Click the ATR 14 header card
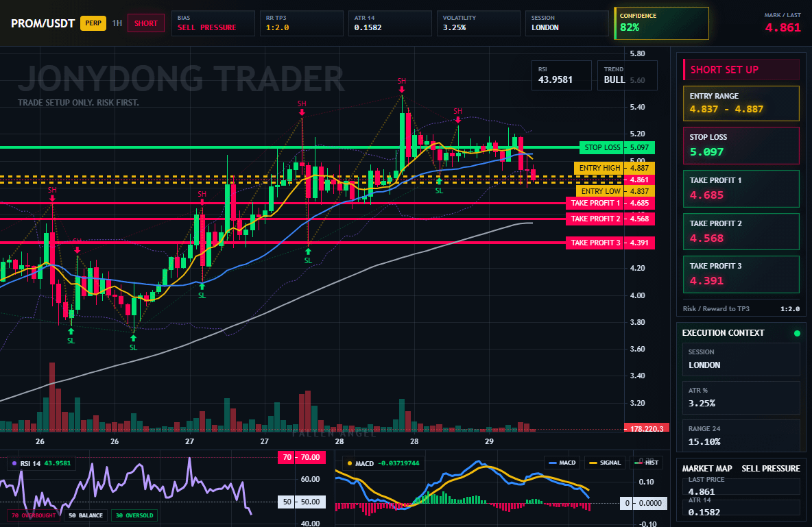The width and height of the screenshot is (812, 527). [390, 23]
